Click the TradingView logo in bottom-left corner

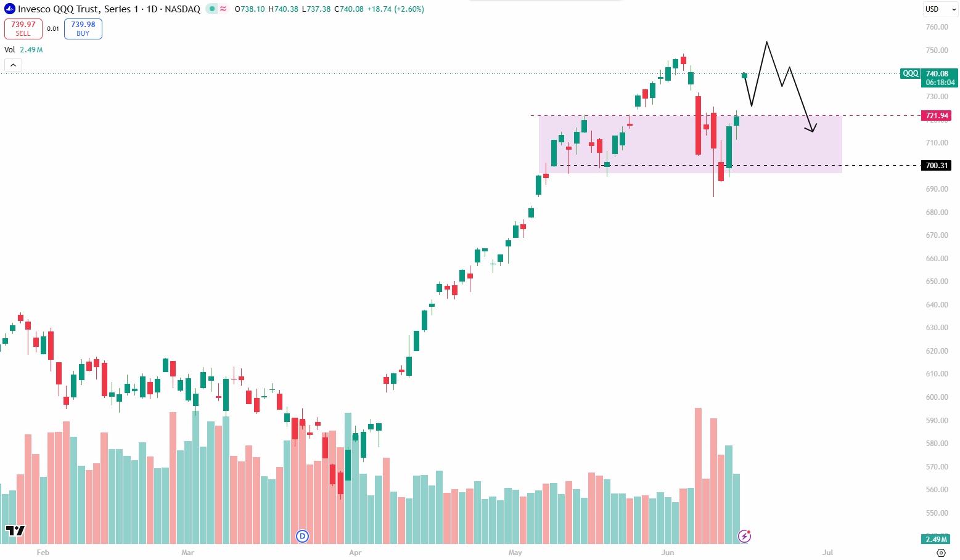(x=15, y=530)
